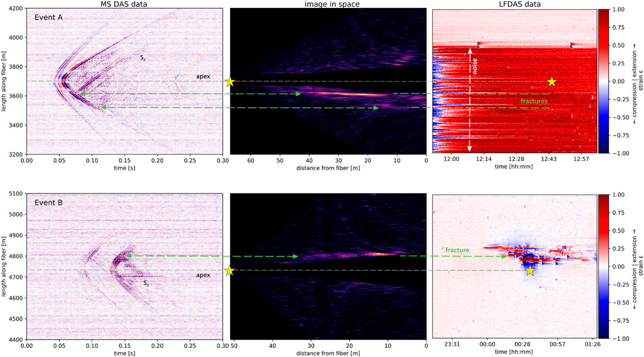Click the 5100 tick on Event B axis
644x357 pixels.
click(x=16, y=194)
